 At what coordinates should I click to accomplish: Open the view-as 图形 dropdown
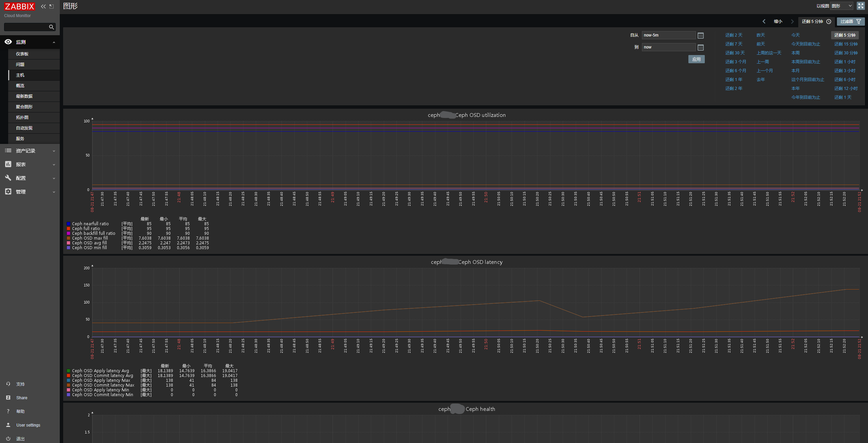pyautogui.click(x=842, y=6)
